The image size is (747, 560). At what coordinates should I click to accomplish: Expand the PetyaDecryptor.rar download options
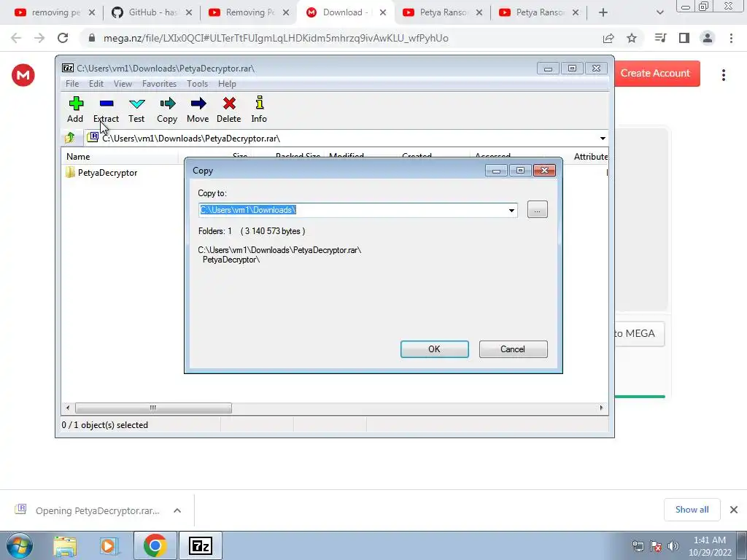(x=177, y=510)
